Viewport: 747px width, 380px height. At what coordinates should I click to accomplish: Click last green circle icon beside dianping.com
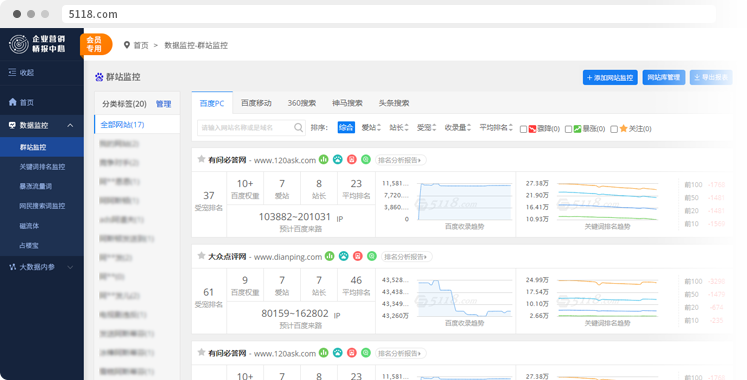pyautogui.click(x=372, y=256)
